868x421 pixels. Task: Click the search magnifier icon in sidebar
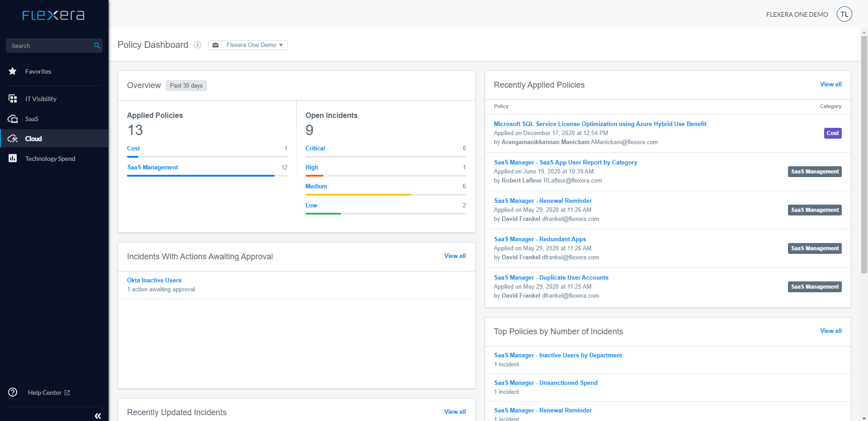[x=97, y=46]
